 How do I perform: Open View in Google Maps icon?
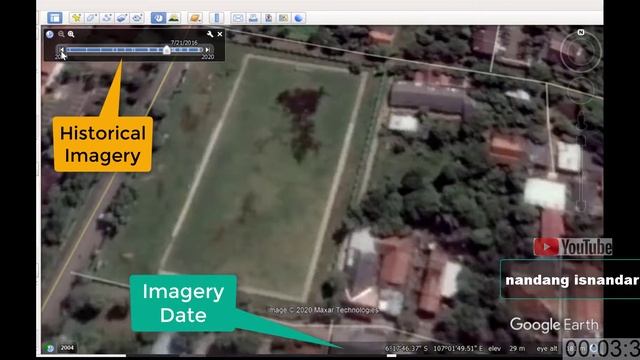coord(283,18)
